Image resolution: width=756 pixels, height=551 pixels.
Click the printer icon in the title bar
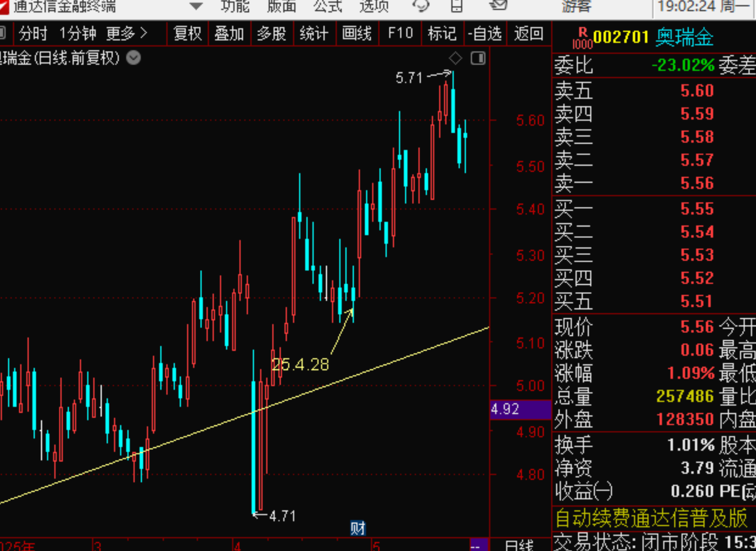pyautogui.click(x=456, y=6)
